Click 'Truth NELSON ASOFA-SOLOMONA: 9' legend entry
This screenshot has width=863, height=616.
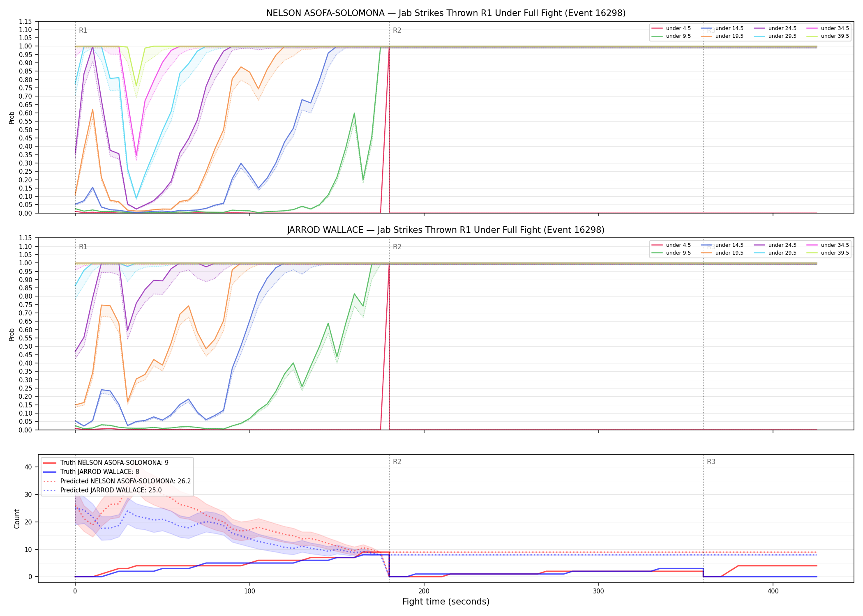(106, 463)
